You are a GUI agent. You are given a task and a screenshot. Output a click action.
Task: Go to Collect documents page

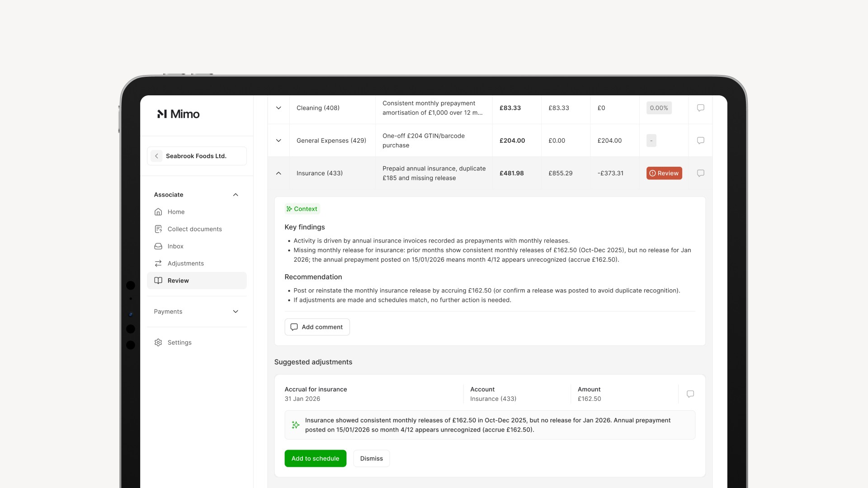coord(194,229)
